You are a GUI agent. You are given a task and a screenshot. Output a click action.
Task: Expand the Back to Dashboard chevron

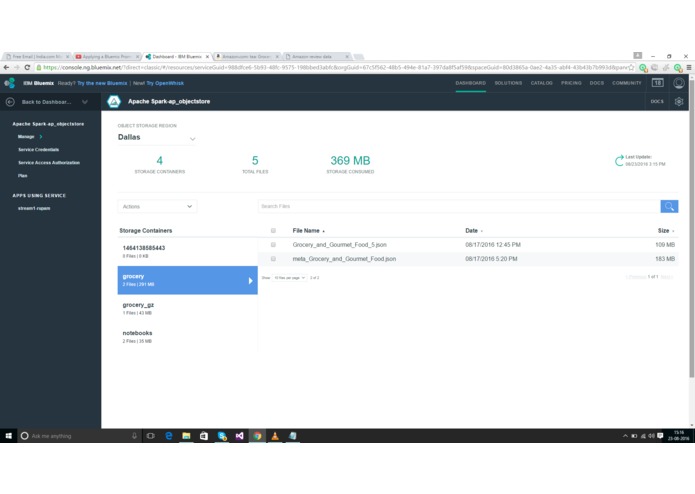pyautogui.click(x=85, y=102)
